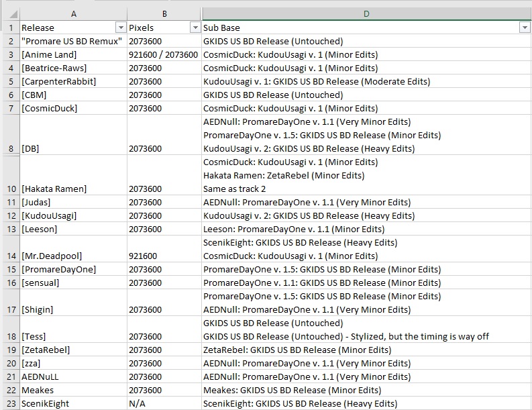Click the N/A pixels cell
The image size is (532, 410).
[164, 403]
